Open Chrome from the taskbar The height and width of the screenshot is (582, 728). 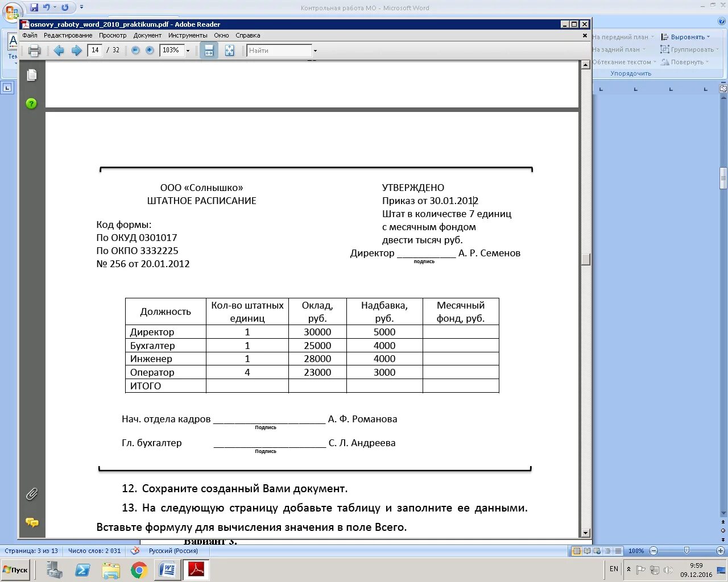[x=139, y=570]
